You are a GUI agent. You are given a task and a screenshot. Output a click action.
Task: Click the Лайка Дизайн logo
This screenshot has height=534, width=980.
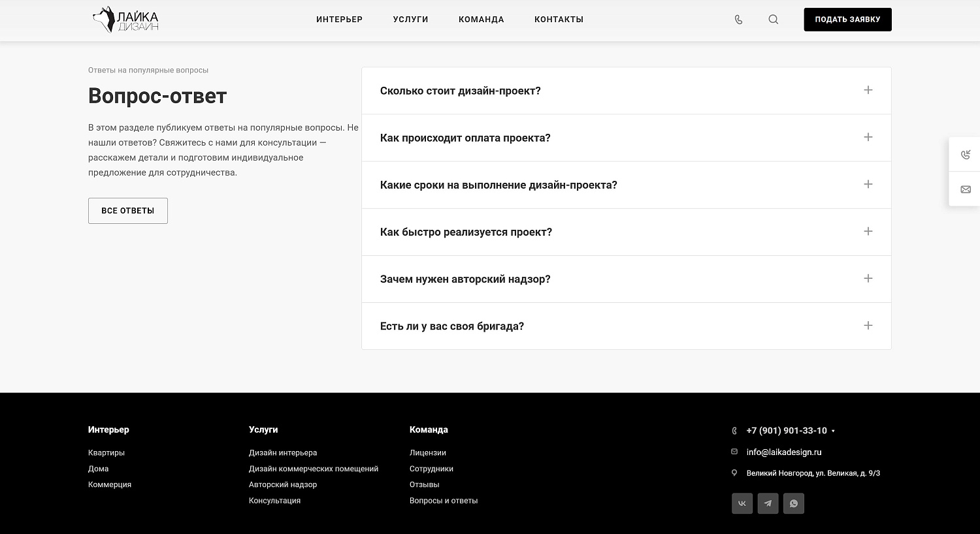pyautogui.click(x=125, y=20)
